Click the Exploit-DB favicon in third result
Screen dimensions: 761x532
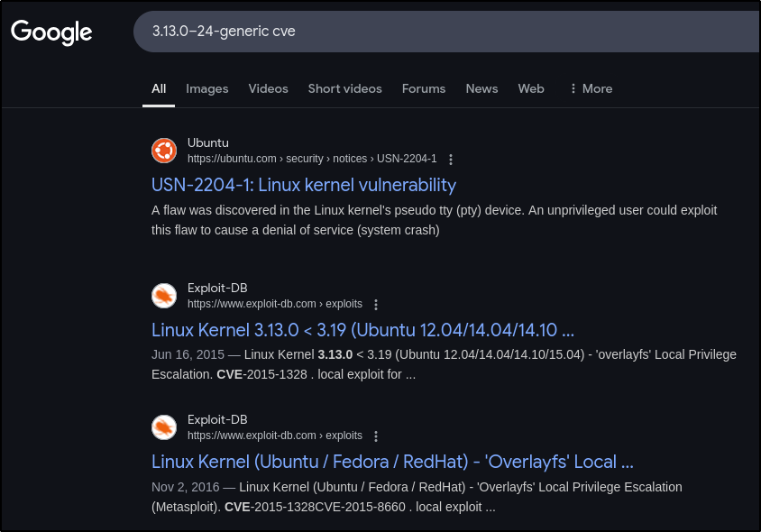[x=164, y=427]
